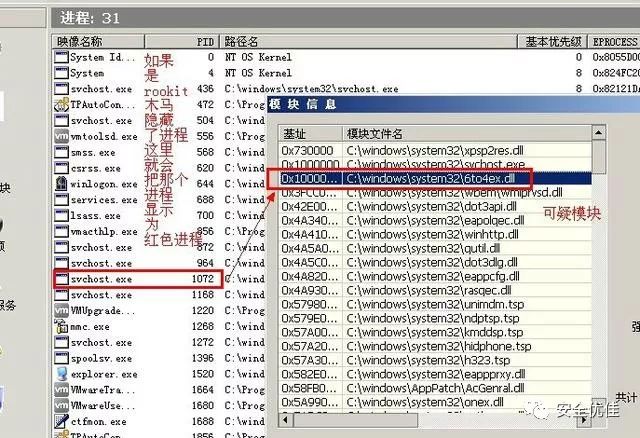Select the winhttp.dll module row
640x438 pixels.
(x=435, y=234)
